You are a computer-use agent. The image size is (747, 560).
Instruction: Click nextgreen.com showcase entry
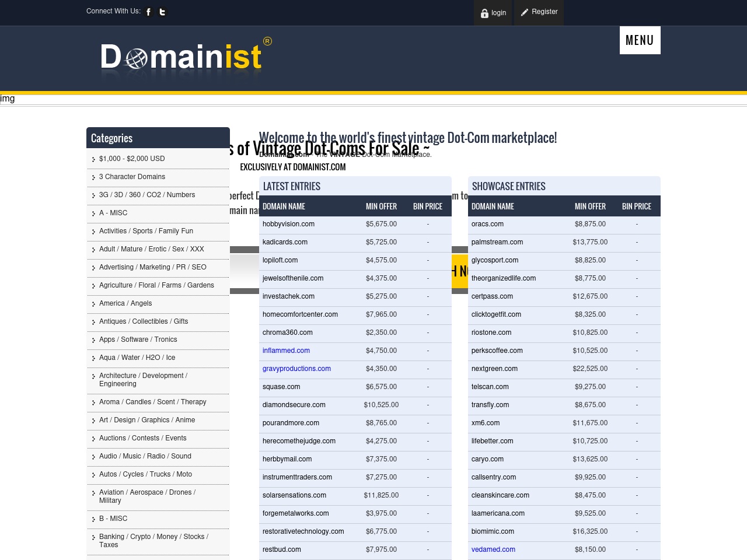(x=494, y=369)
